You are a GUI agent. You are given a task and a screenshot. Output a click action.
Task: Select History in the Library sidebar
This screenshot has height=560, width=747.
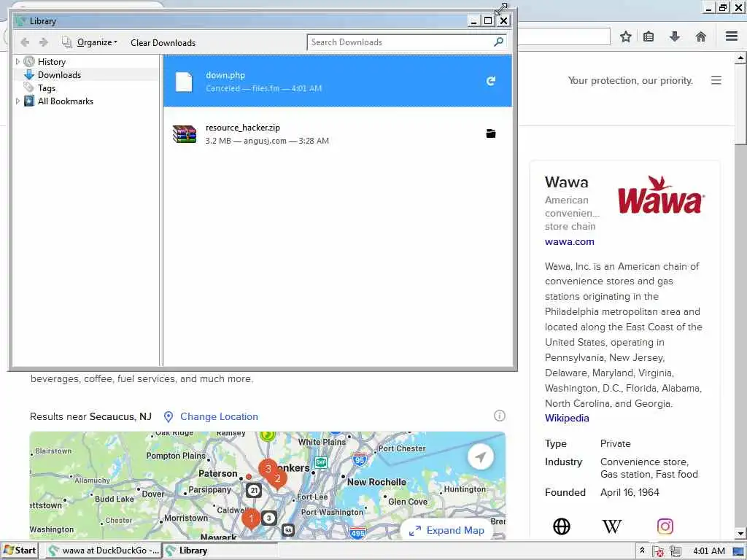(x=52, y=61)
